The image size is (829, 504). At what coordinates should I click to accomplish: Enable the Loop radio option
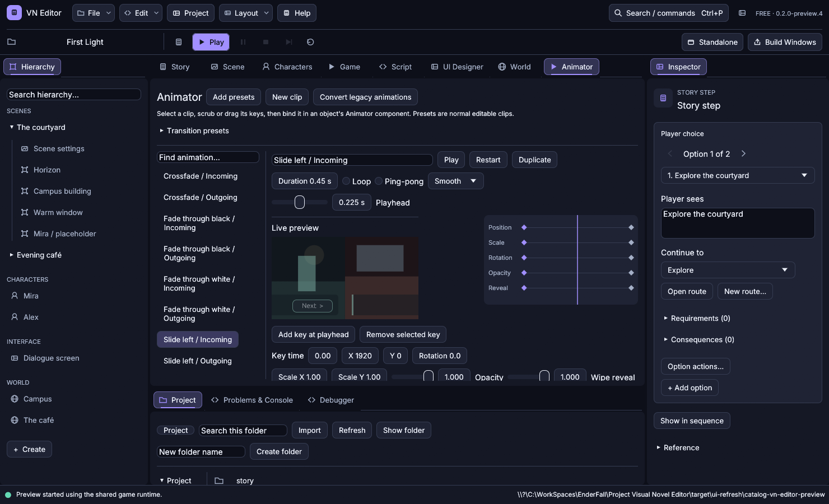[346, 181]
